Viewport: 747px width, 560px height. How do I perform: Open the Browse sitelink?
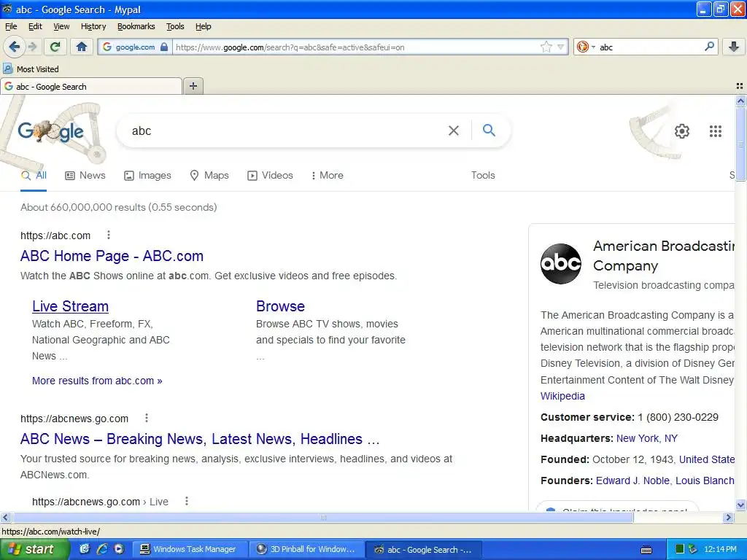pos(281,306)
